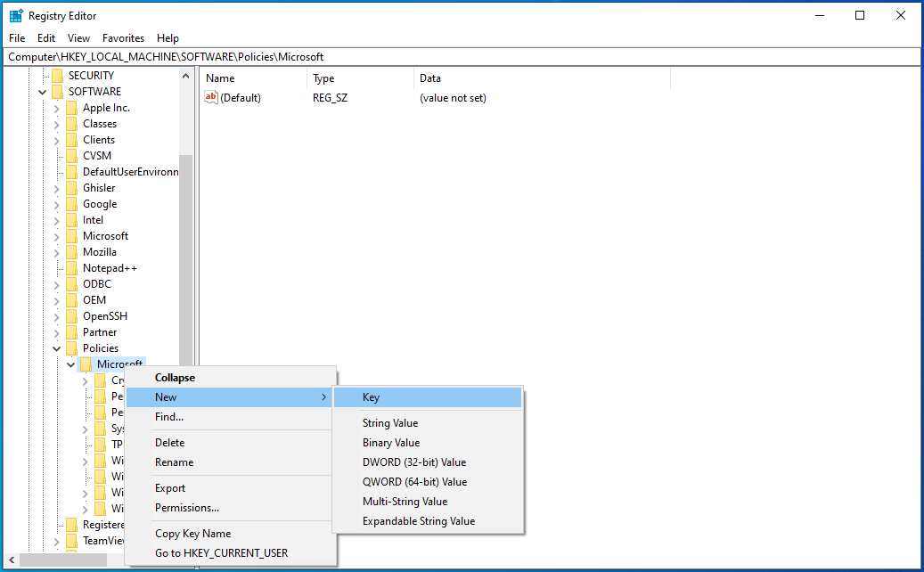Open the Favorites menu
This screenshot has width=924, height=572.
coord(123,37)
